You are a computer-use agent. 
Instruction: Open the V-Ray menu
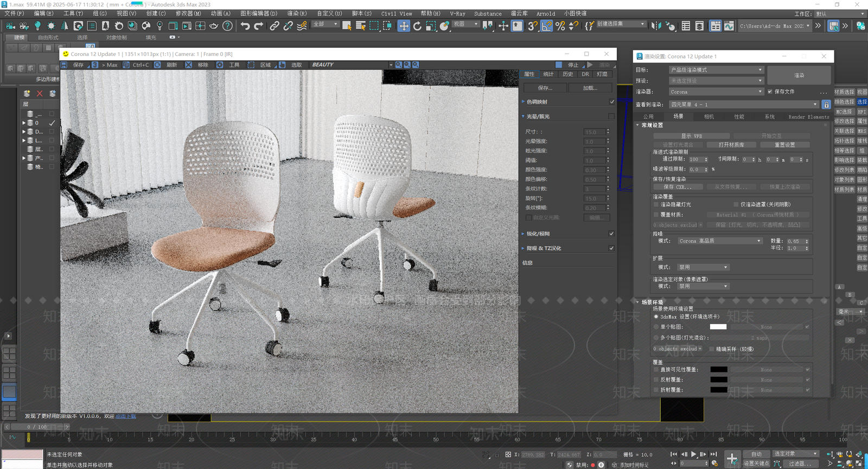coord(457,14)
